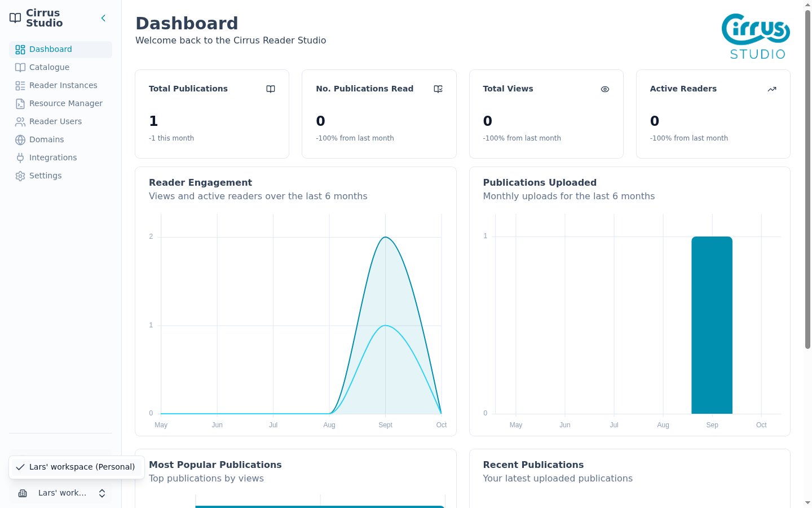
Task: Click the page vertical scrollbar thumb
Action: point(807,181)
